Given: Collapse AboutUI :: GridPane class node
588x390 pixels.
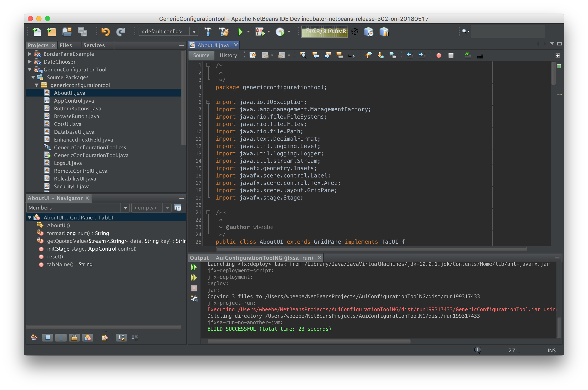Looking at the screenshot, I should coord(30,217).
